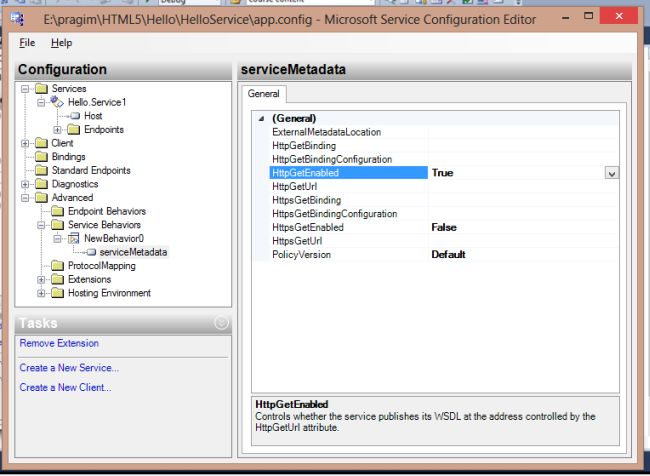Select the Host tree item
This screenshot has height=476, width=650.
point(93,116)
